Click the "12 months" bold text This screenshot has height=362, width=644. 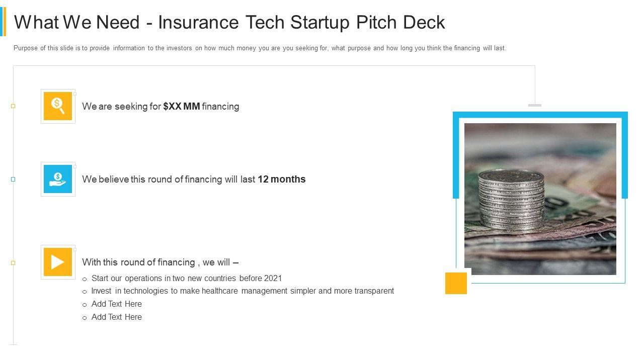281,179
